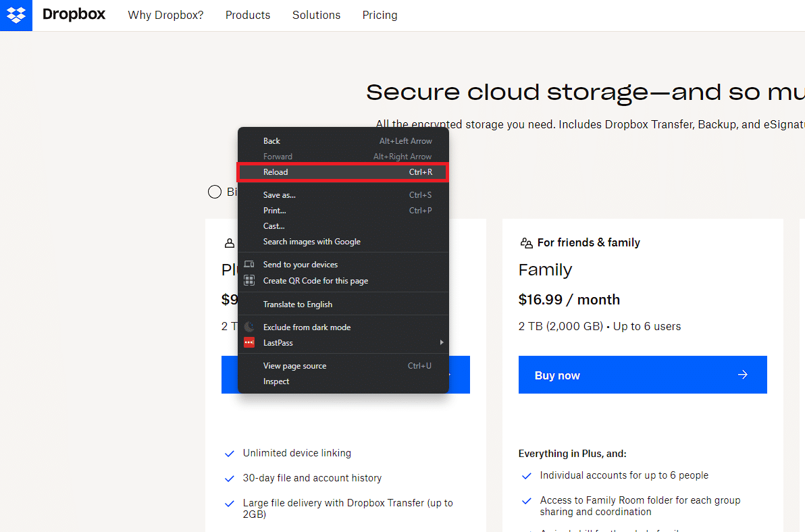Select Save as... from context menu
805x532 pixels.
pos(343,195)
